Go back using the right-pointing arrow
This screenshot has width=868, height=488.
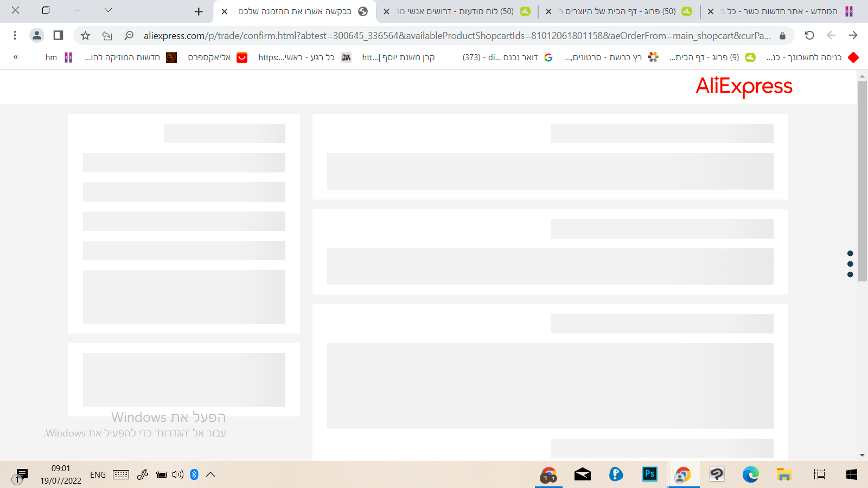point(853,35)
